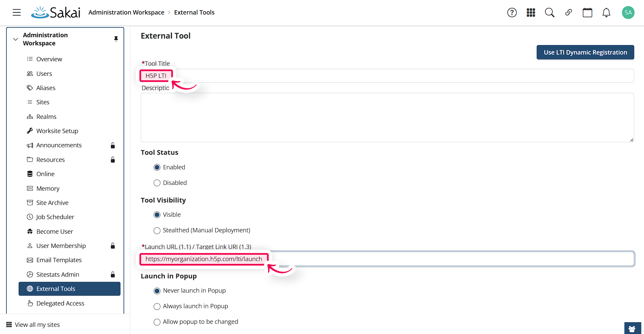This screenshot has height=334, width=644.
Task: Open the Sakai help icon
Action: [512, 13]
